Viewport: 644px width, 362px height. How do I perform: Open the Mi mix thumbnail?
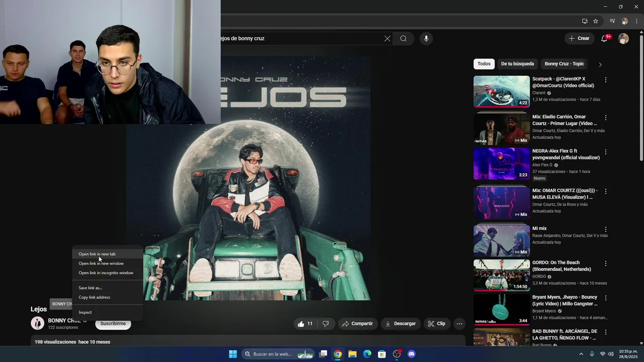(502, 240)
